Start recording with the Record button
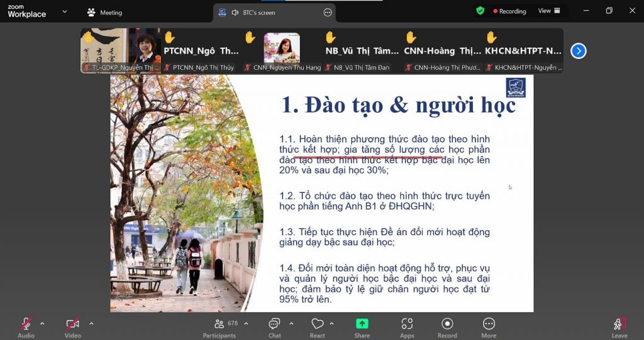 [x=447, y=326]
